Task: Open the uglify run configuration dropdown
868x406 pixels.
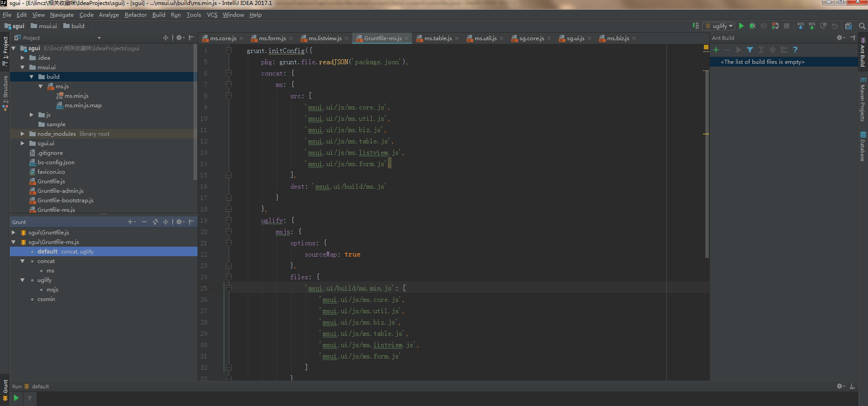Action: point(719,26)
